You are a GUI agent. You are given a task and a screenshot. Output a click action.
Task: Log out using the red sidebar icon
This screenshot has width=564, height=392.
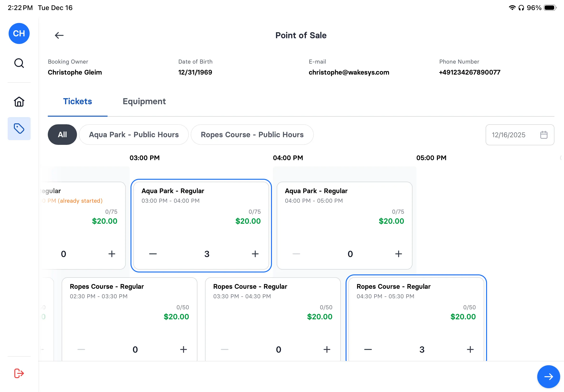pos(19,373)
